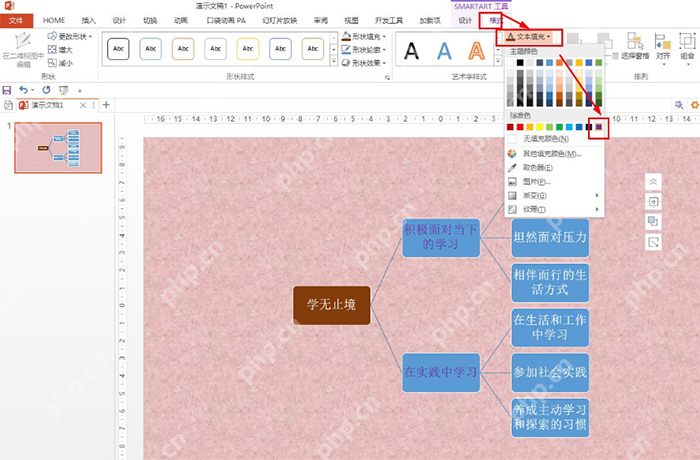Open the 对齐 align dropdown
Viewport: 700px width, 460px height.
663,48
